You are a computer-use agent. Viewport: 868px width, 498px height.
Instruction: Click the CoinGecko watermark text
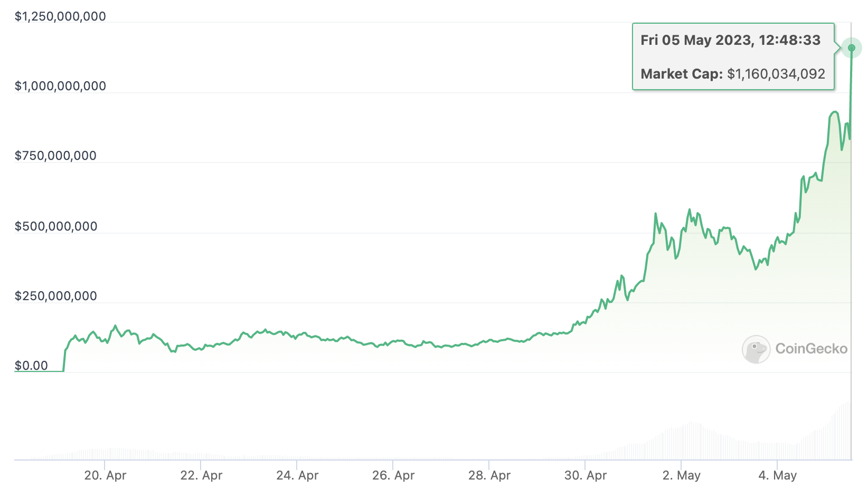pyautogui.click(x=811, y=349)
